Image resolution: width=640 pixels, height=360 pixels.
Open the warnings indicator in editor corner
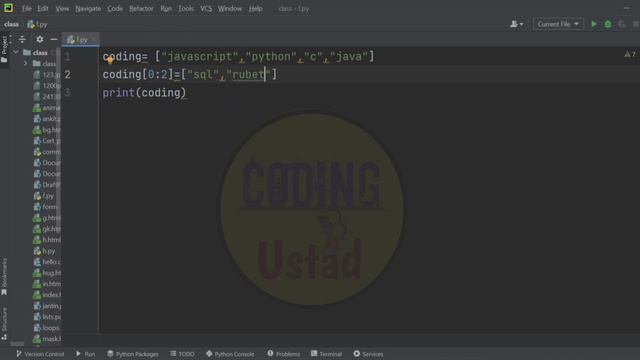tap(630, 54)
